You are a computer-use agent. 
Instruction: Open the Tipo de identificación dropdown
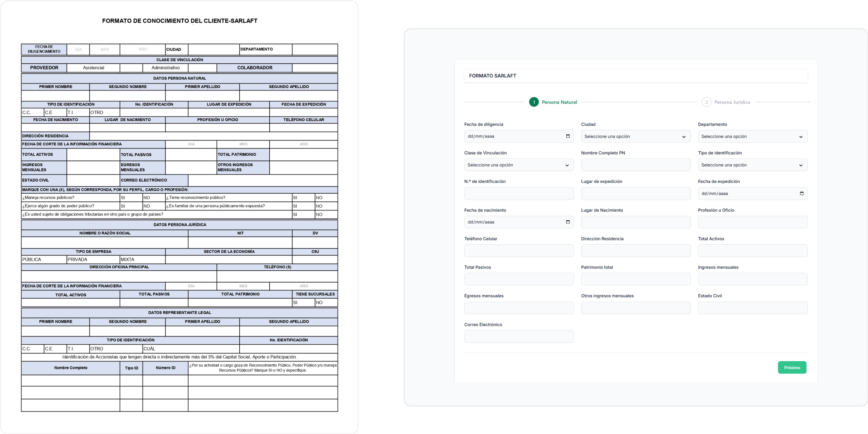pos(753,165)
